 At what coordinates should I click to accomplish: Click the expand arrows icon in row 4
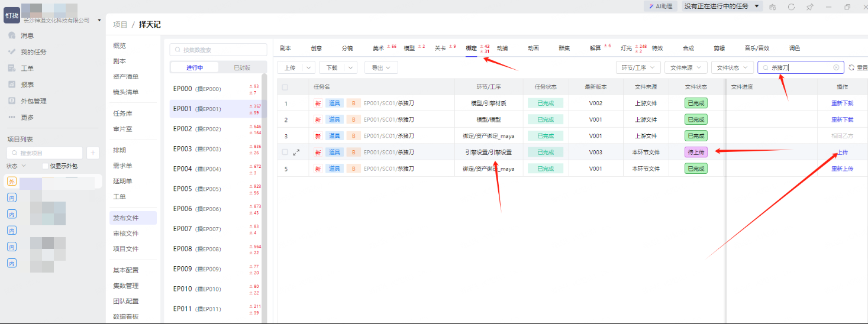296,153
